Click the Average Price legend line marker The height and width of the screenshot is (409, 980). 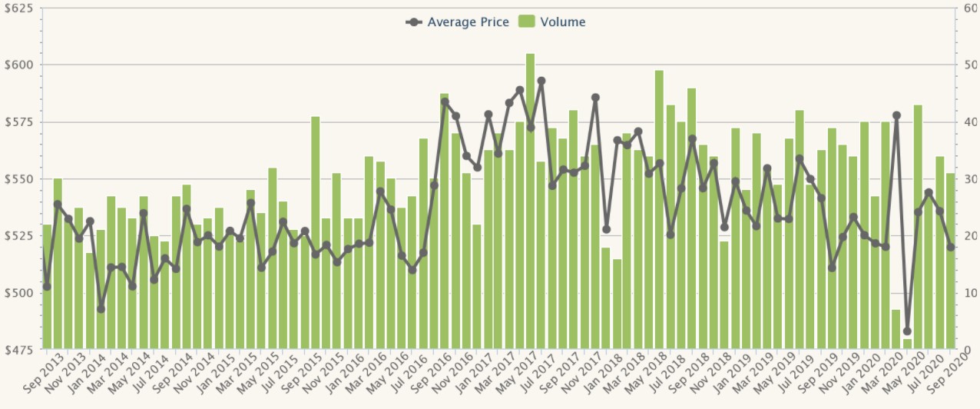415,22
